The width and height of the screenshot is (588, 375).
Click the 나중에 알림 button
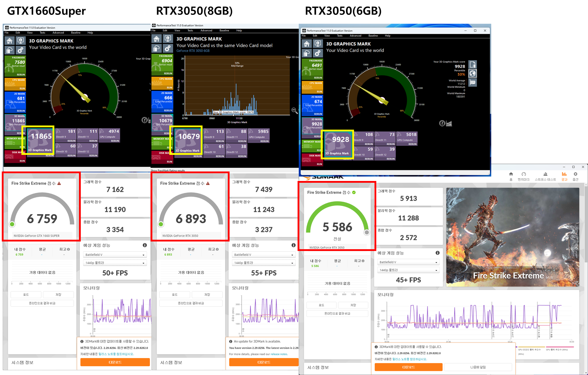(478, 367)
